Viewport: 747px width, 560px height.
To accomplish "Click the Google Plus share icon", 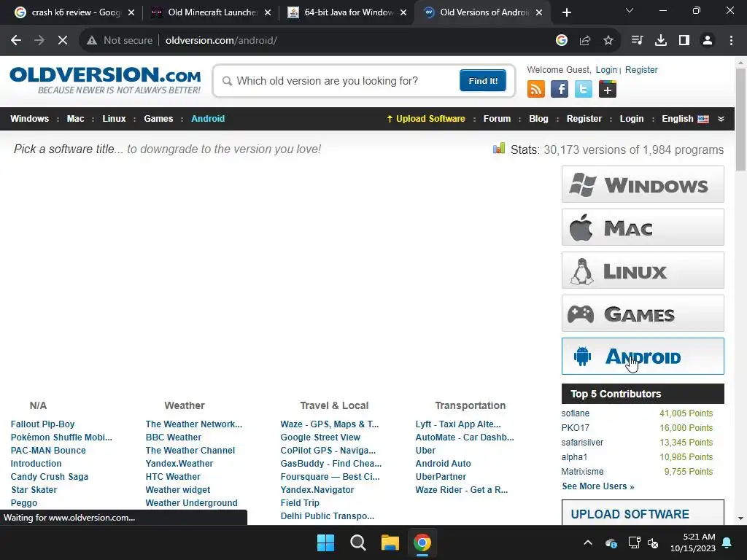I will 608,89.
